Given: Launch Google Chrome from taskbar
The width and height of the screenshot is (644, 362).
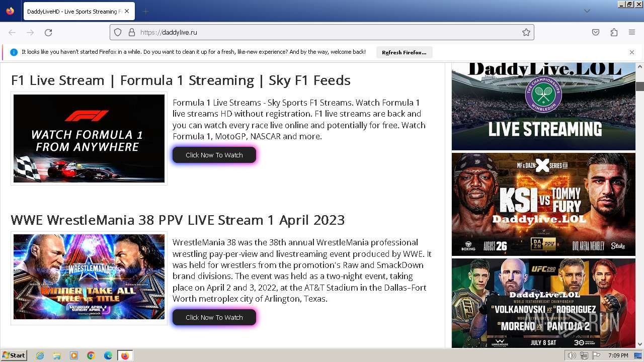Looking at the screenshot, I should tap(91, 355).
